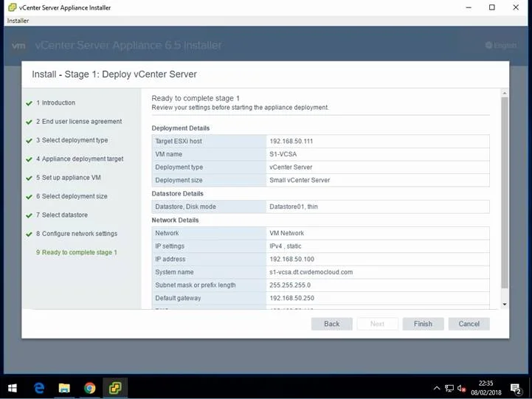The width and height of the screenshot is (532, 399).
Task: Go to step 1 Introduction
Action: (x=55, y=103)
